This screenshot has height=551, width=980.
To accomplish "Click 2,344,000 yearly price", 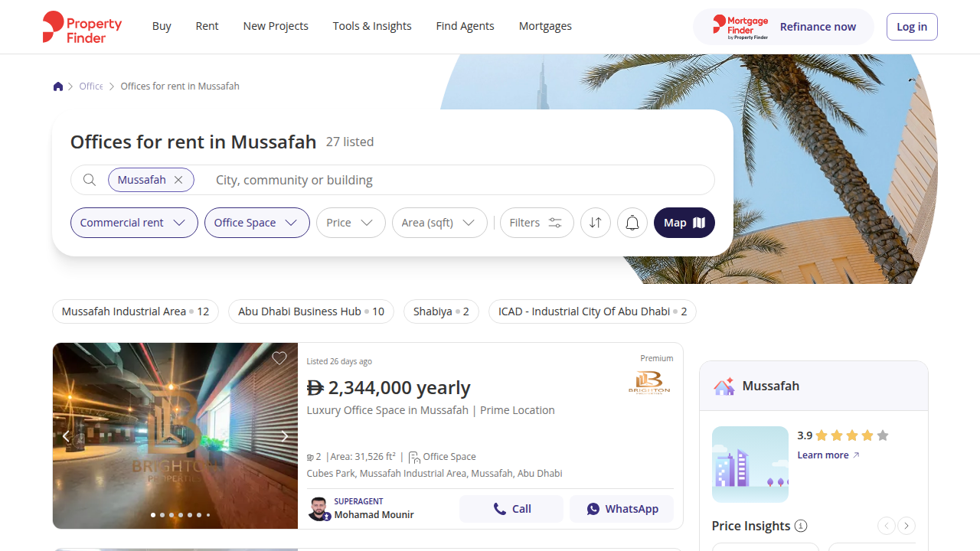I will [x=389, y=388].
